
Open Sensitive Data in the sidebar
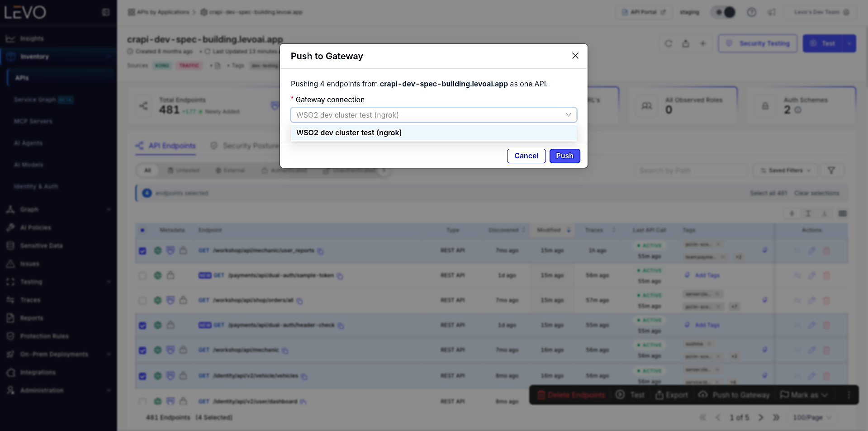tap(41, 246)
